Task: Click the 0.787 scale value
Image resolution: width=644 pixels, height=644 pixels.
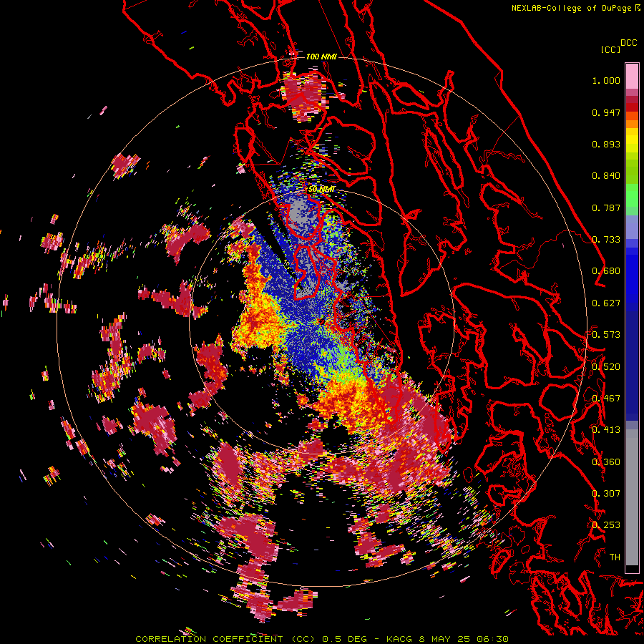Action: click(606, 208)
